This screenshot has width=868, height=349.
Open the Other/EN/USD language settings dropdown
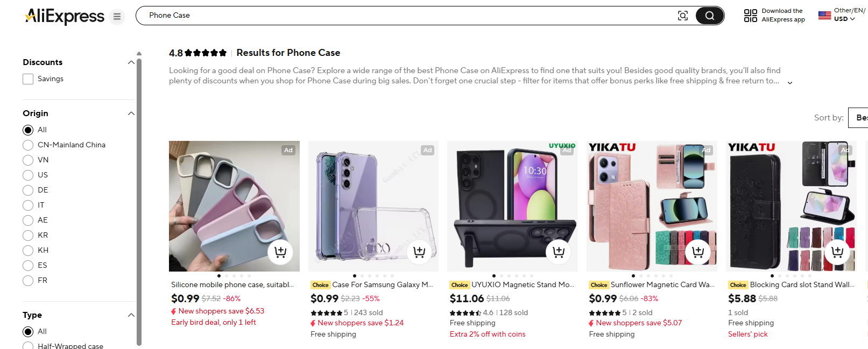839,15
